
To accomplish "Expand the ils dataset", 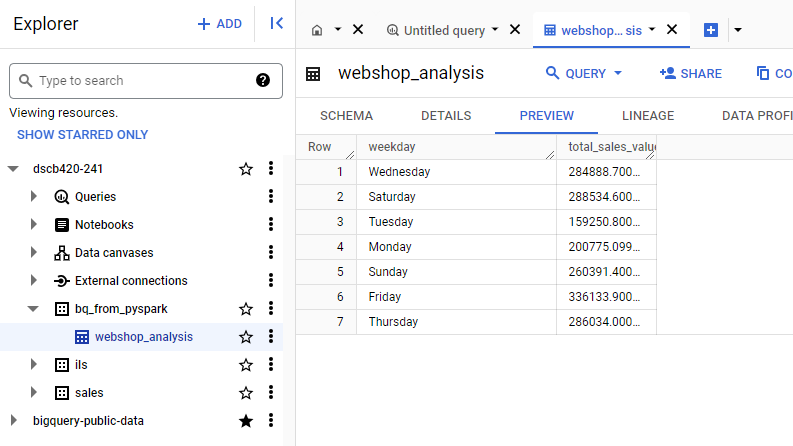I will (33, 364).
